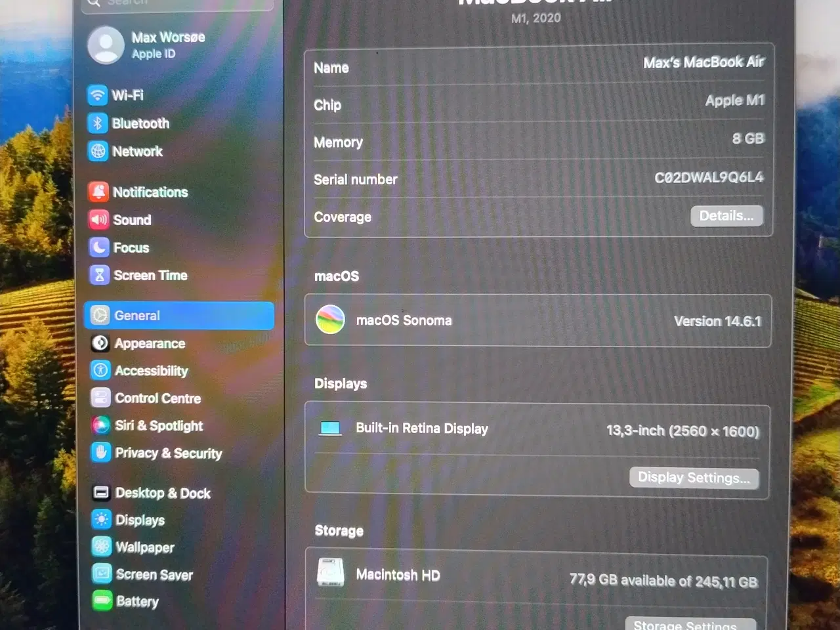Click the 13,3-inch (2560 × 1600) text
The image size is (840, 630).
[682, 431]
